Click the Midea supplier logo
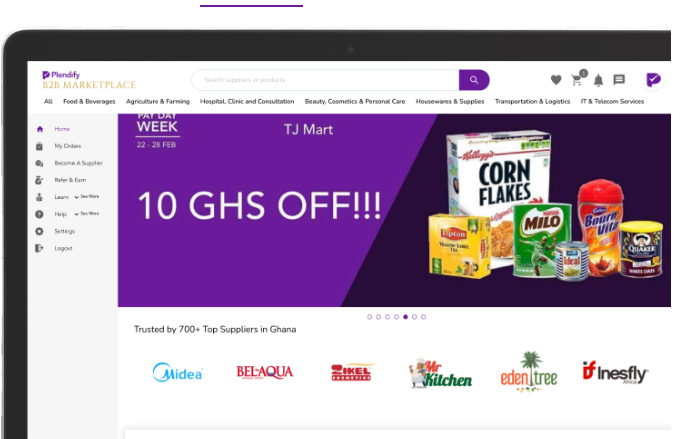The image size is (683, 439). (x=178, y=373)
